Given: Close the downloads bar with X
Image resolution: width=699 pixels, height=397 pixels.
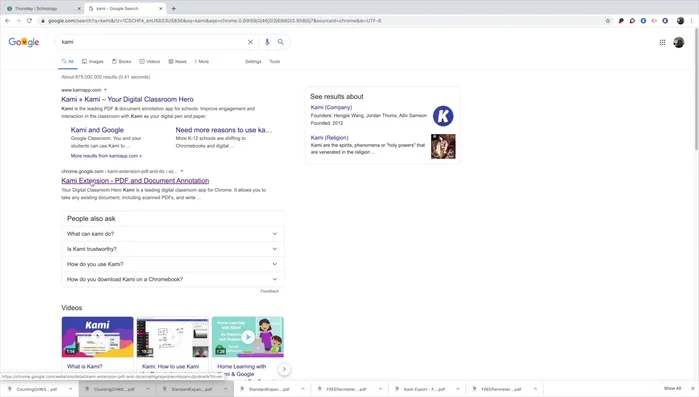Looking at the screenshot, I should coord(693,389).
